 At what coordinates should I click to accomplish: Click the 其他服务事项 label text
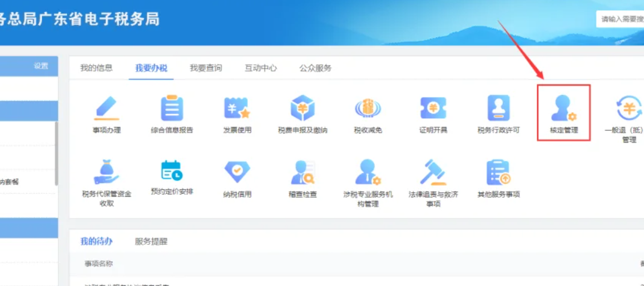(x=499, y=194)
